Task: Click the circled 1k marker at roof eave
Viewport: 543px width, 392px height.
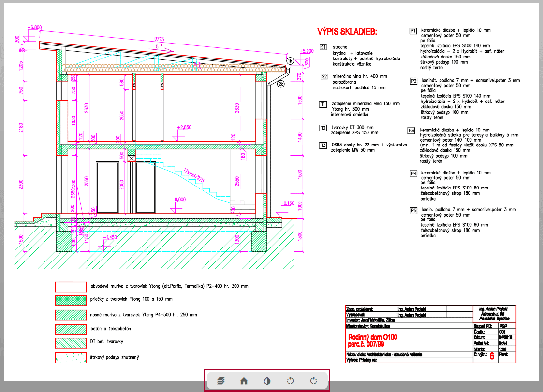Action: 290,61
